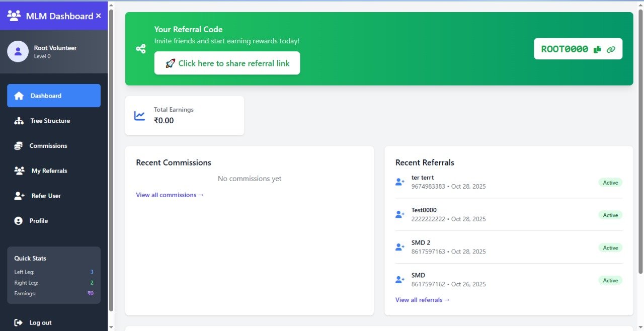The height and width of the screenshot is (331, 644).
Task: Close the sidebar with the X button
Action: [98, 16]
